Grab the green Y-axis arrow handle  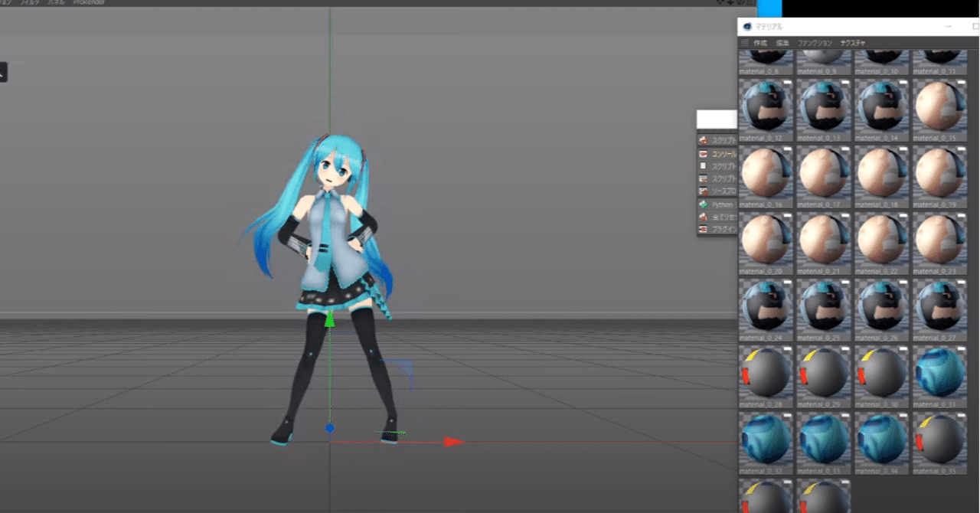pos(329,319)
